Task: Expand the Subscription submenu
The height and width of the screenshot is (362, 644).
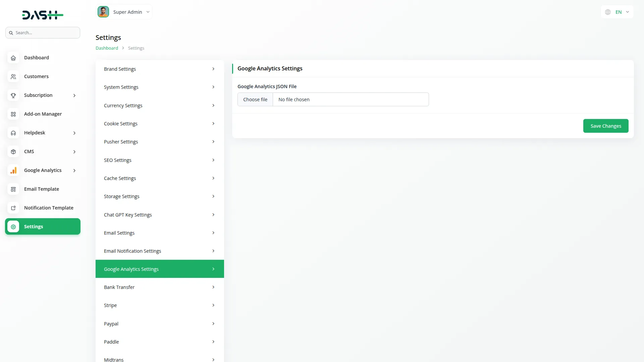Action: 74,95
